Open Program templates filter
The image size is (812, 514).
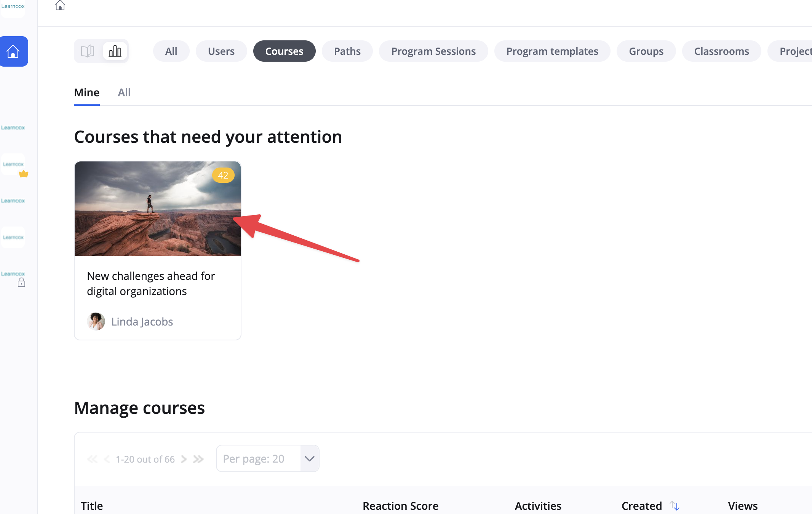pyautogui.click(x=552, y=51)
